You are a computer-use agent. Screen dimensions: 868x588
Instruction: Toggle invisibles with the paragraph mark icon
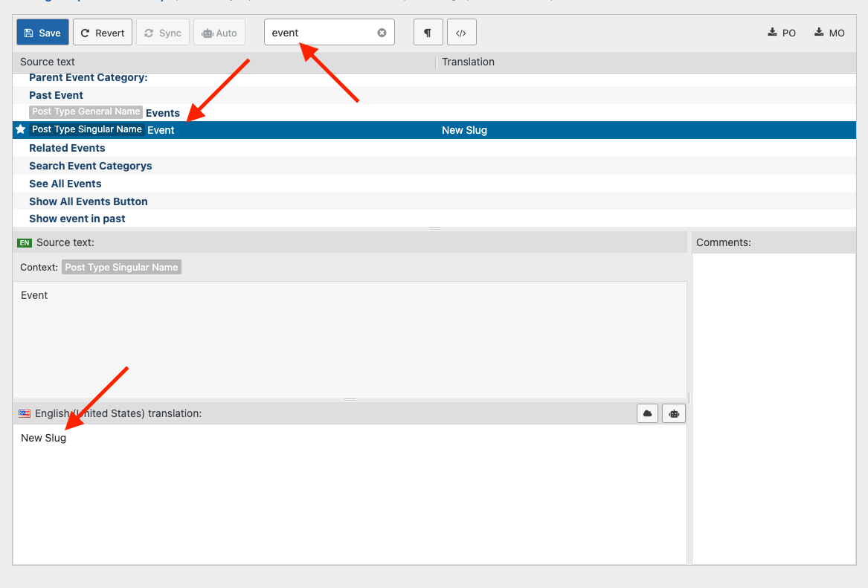pyautogui.click(x=428, y=33)
